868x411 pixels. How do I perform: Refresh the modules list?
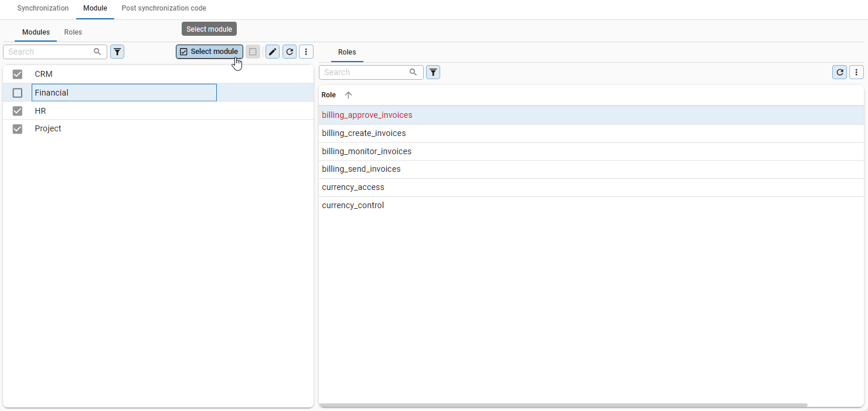(289, 52)
